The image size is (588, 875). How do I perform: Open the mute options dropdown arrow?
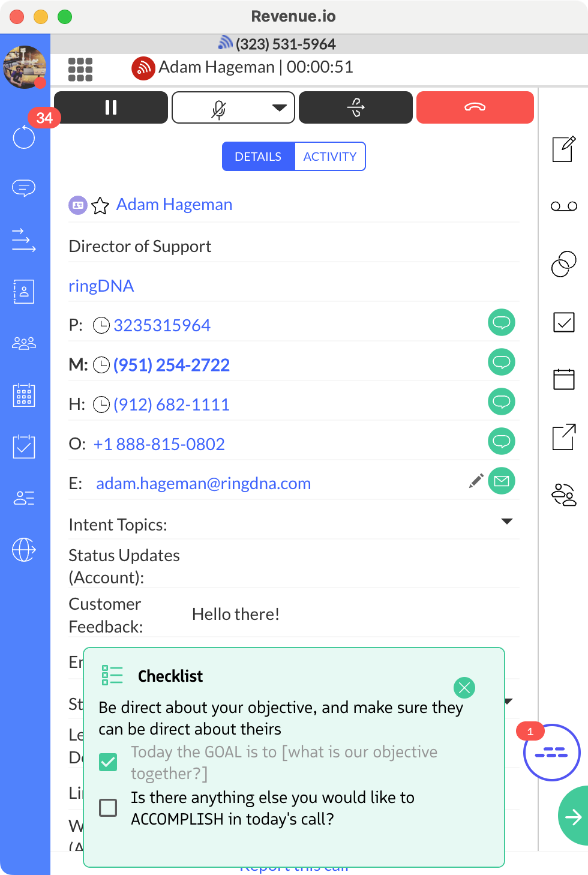pyautogui.click(x=278, y=107)
